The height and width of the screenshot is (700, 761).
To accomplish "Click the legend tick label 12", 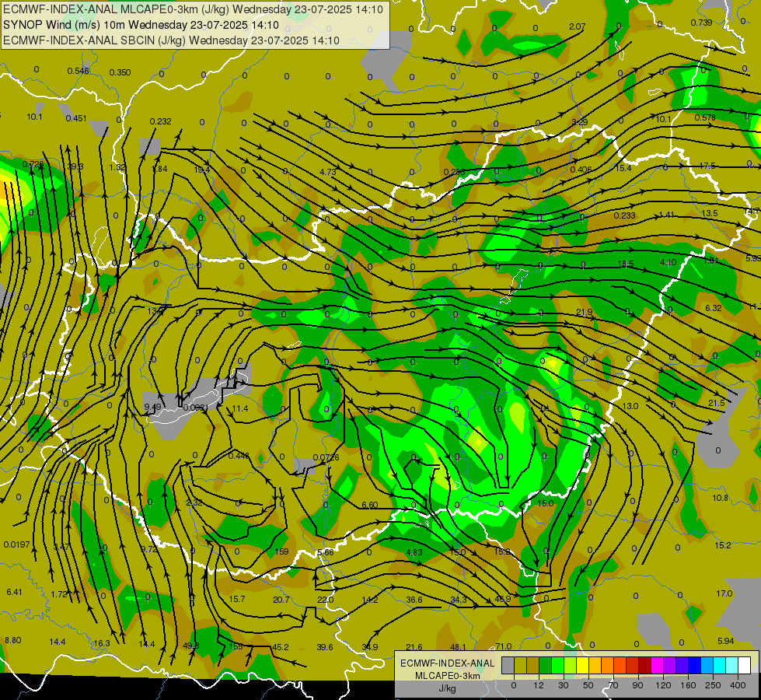I will pos(539,685).
